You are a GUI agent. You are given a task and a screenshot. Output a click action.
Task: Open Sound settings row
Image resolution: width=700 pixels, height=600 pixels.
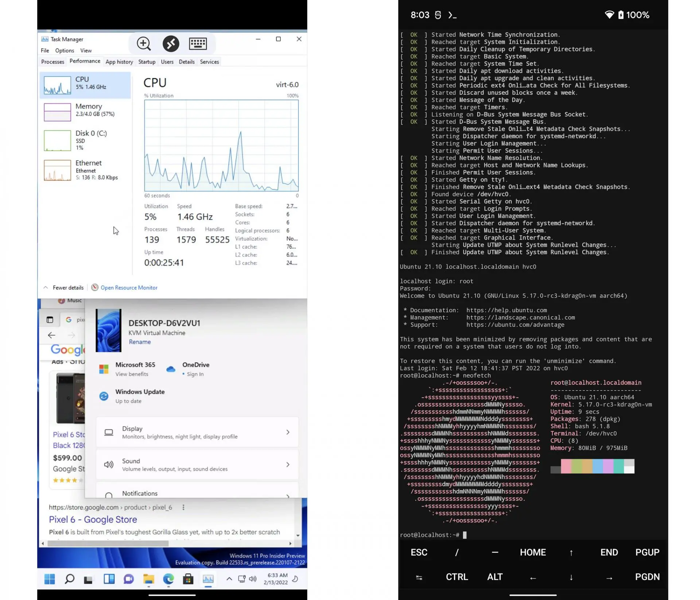[197, 465]
